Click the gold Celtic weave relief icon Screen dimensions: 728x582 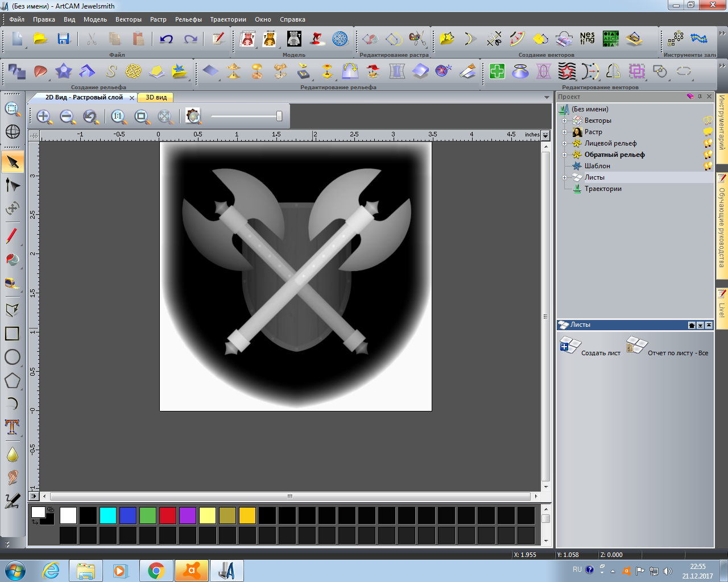[x=133, y=71]
